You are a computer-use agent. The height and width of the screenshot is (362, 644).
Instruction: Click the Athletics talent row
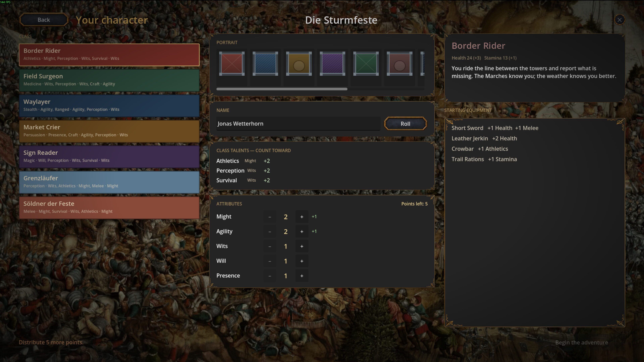(243, 161)
